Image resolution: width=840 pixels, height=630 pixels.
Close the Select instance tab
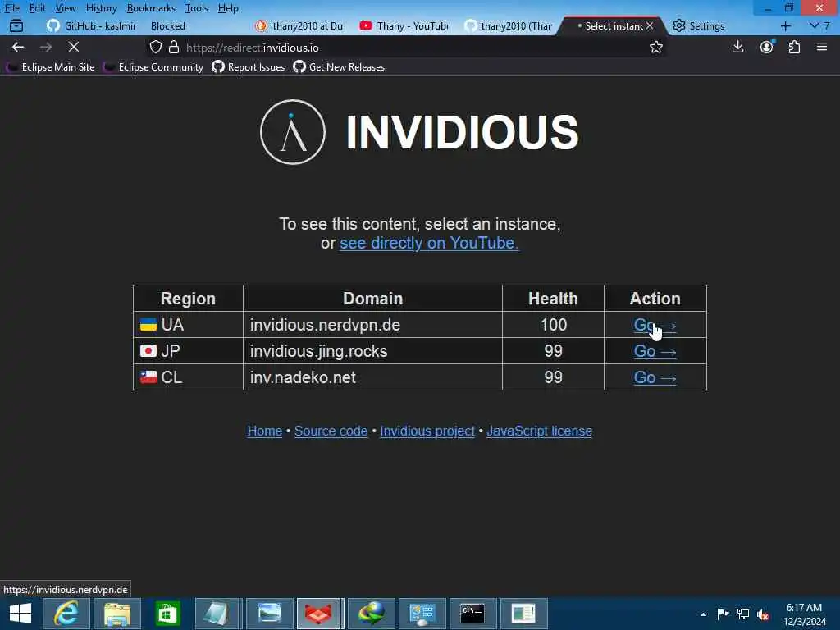(650, 25)
